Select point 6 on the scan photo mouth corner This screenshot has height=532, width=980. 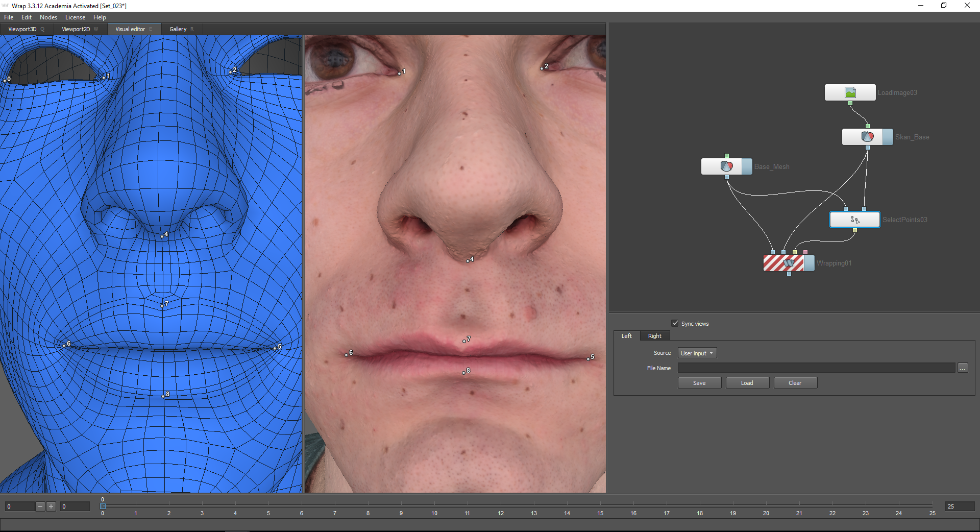346,355
